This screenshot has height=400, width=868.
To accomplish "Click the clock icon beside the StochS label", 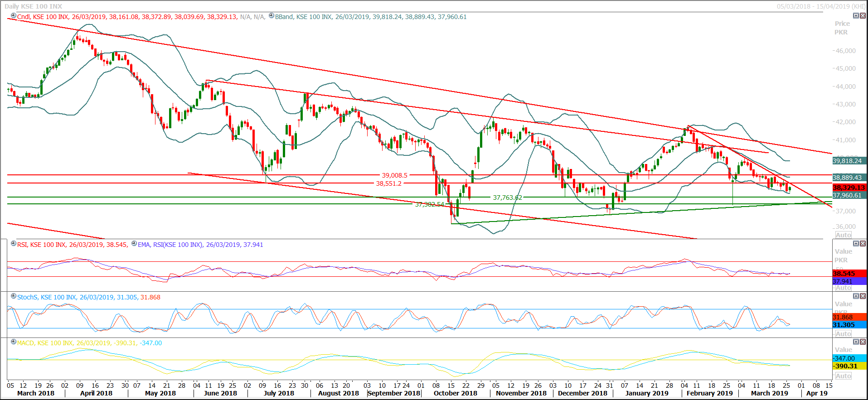I will coord(14,296).
